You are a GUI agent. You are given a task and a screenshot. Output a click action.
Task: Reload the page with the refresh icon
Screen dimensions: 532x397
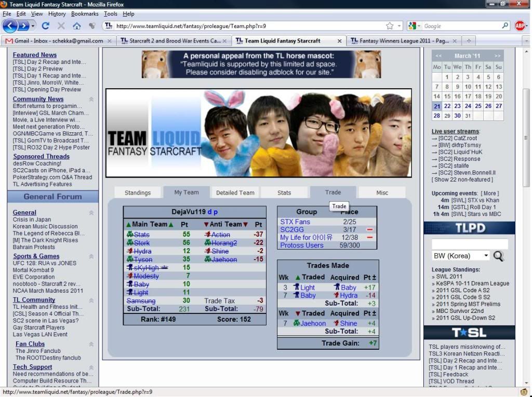click(46, 25)
